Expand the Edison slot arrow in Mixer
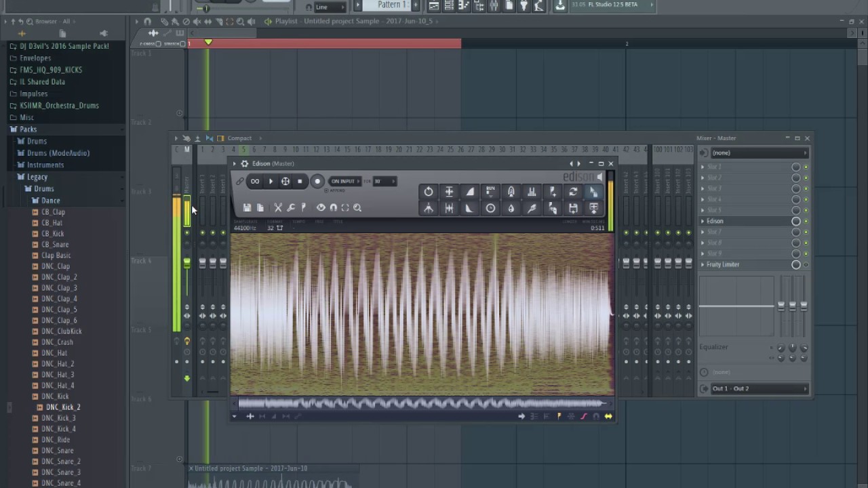The image size is (868, 488). coord(703,221)
